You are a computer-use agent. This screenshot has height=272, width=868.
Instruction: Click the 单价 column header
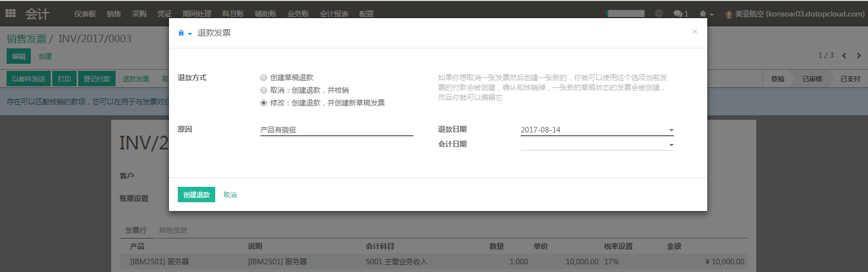click(541, 246)
